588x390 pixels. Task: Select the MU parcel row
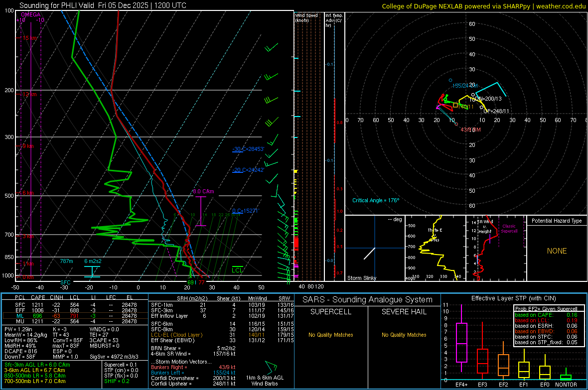tap(75, 321)
